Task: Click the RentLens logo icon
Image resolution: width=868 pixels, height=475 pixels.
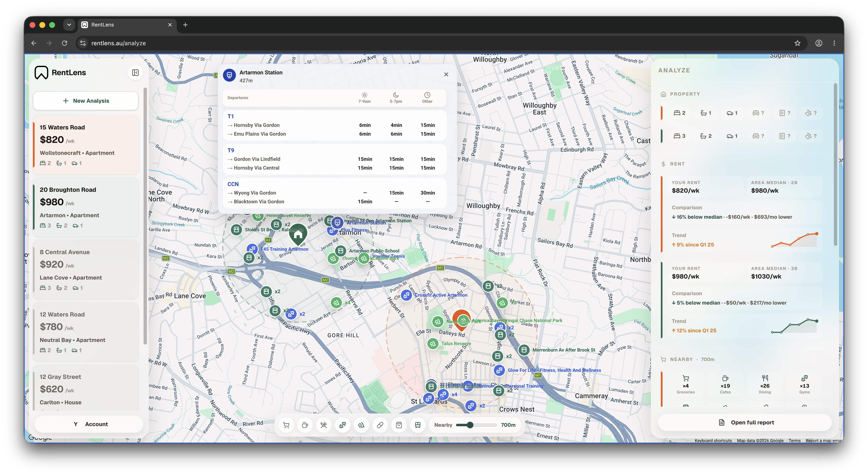Action: pyautogui.click(x=41, y=73)
